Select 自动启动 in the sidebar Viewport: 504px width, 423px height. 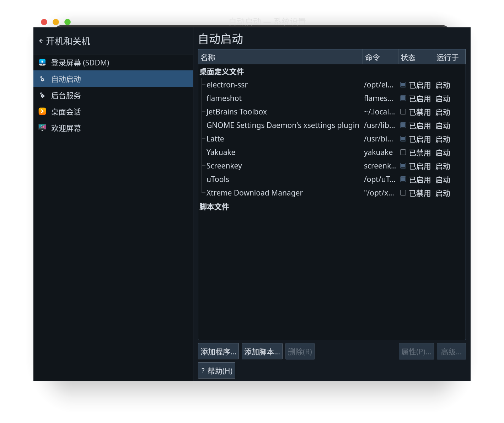(x=113, y=79)
